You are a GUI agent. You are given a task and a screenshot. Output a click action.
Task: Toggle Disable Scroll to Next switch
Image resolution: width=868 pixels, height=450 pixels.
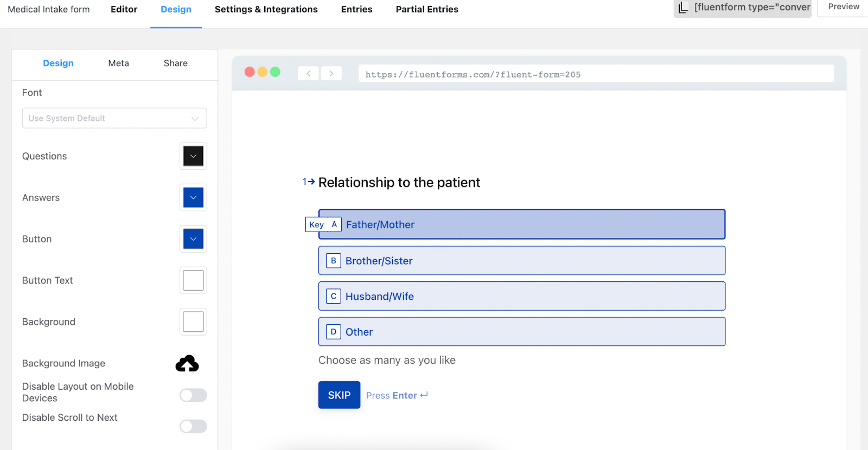click(193, 426)
